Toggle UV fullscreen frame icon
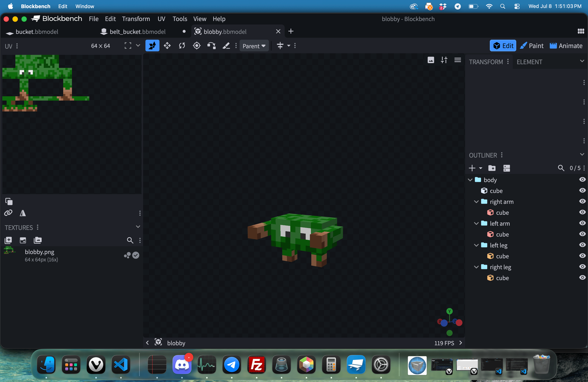Viewport: 588px width, 382px height. click(128, 46)
